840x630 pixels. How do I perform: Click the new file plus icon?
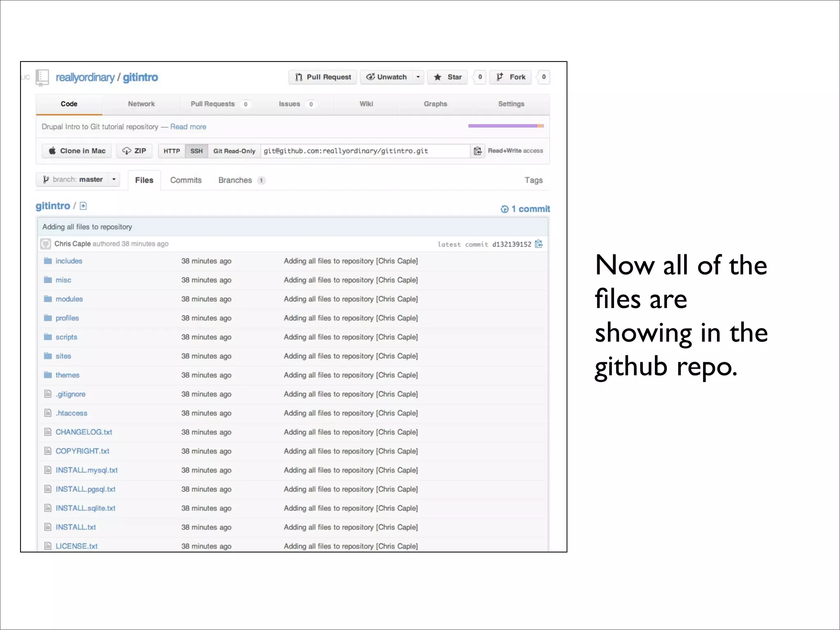(83, 206)
